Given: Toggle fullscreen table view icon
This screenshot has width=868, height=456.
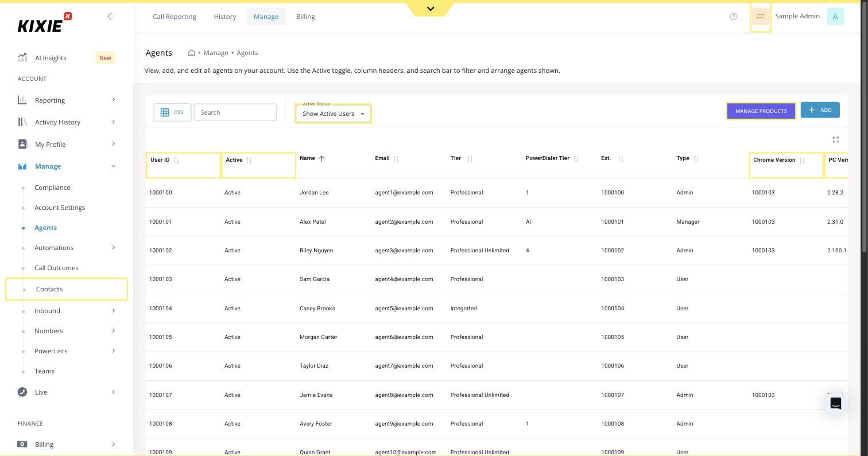Looking at the screenshot, I should (836, 139).
